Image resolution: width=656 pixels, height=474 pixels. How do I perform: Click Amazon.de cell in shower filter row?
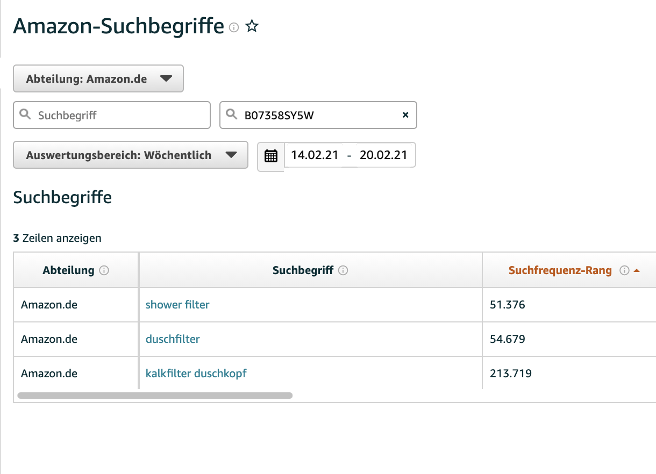coord(49,305)
